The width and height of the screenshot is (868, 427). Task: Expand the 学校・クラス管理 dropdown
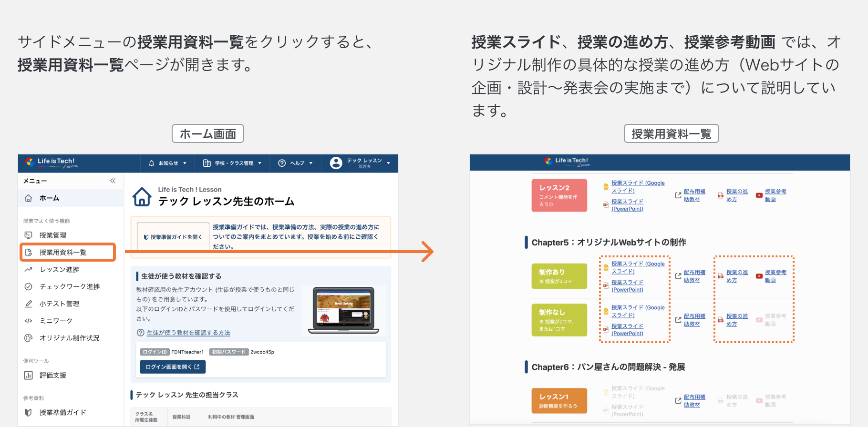[x=232, y=163]
